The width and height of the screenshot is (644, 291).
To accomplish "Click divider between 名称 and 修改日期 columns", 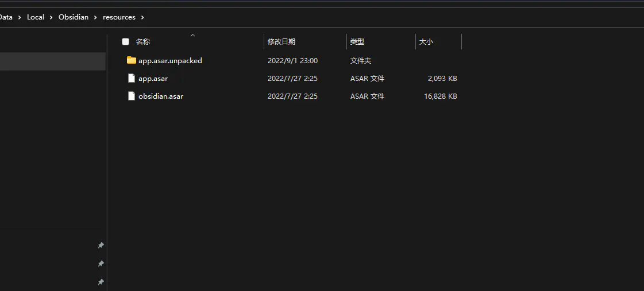I will pos(264,41).
